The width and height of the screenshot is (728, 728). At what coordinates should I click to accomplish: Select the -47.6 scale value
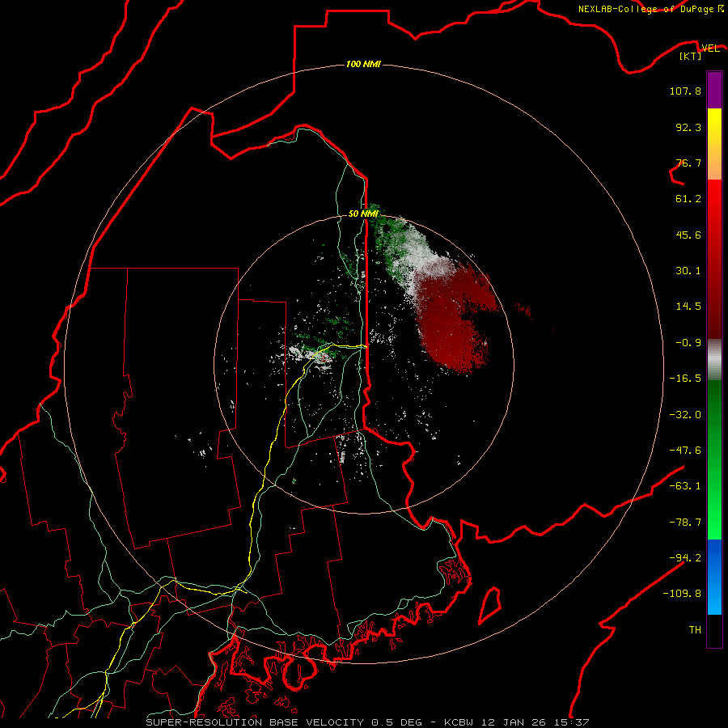685,451
